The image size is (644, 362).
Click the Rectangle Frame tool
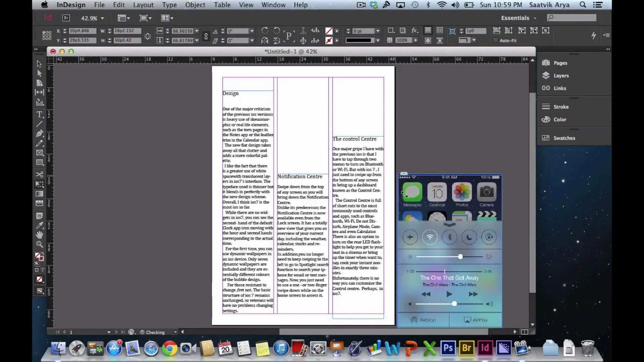(39, 153)
